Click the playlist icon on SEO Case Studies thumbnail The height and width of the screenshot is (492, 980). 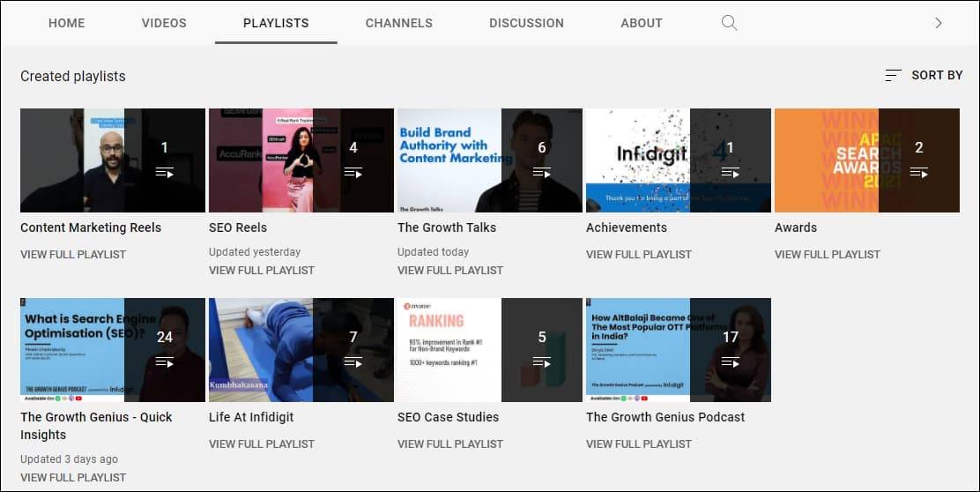[542, 362]
